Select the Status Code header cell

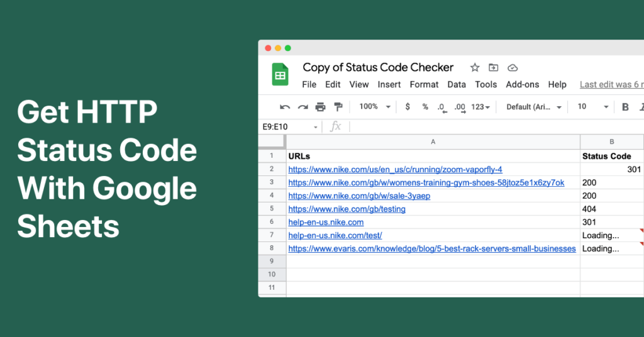pos(612,156)
